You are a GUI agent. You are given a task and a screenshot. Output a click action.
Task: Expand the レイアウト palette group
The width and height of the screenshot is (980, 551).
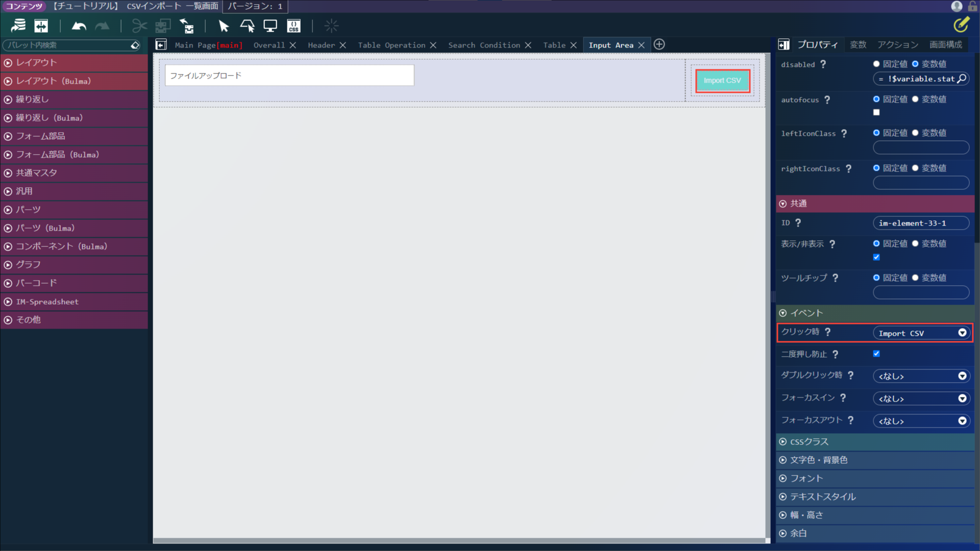(74, 63)
